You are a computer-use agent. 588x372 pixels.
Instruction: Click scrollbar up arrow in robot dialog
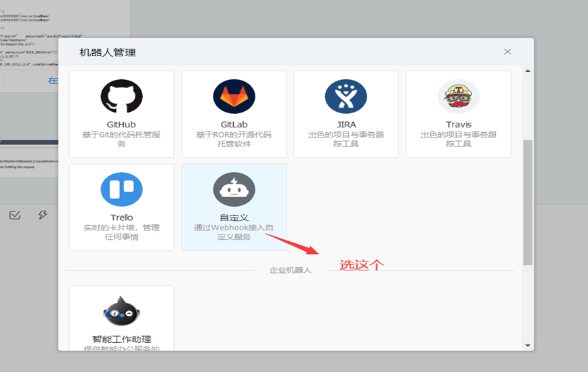[x=528, y=70]
